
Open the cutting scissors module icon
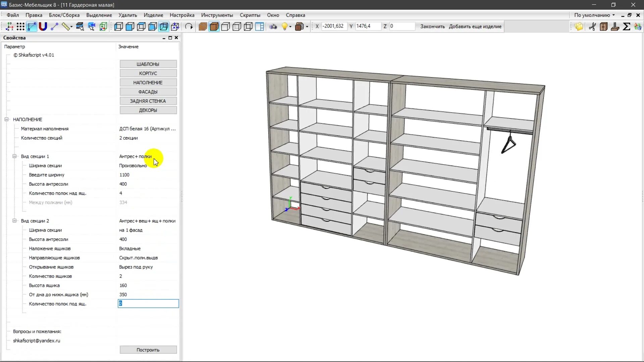pyautogui.click(x=592, y=26)
